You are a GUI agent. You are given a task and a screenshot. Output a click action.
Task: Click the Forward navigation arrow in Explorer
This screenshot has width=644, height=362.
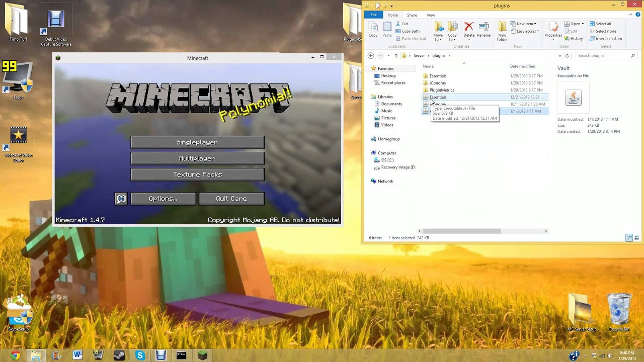(380, 56)
